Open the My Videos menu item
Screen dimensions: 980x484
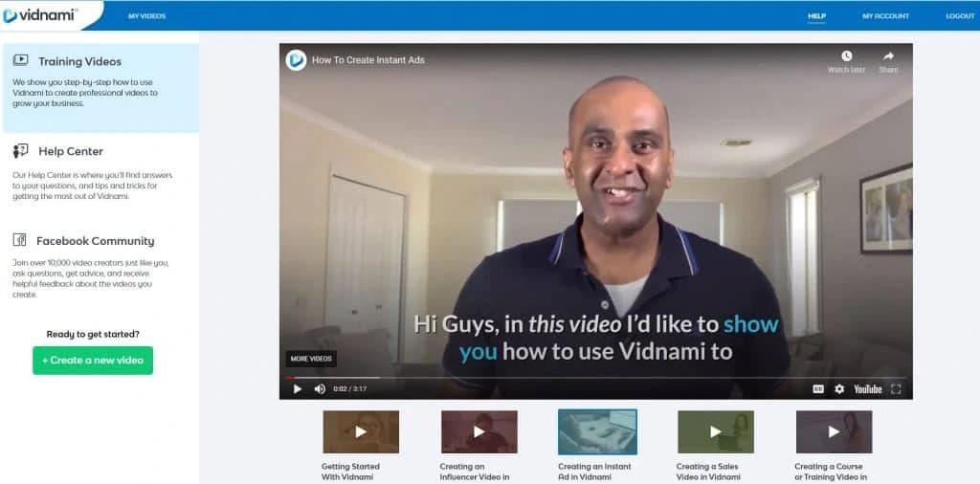click(x=146, y=16)
